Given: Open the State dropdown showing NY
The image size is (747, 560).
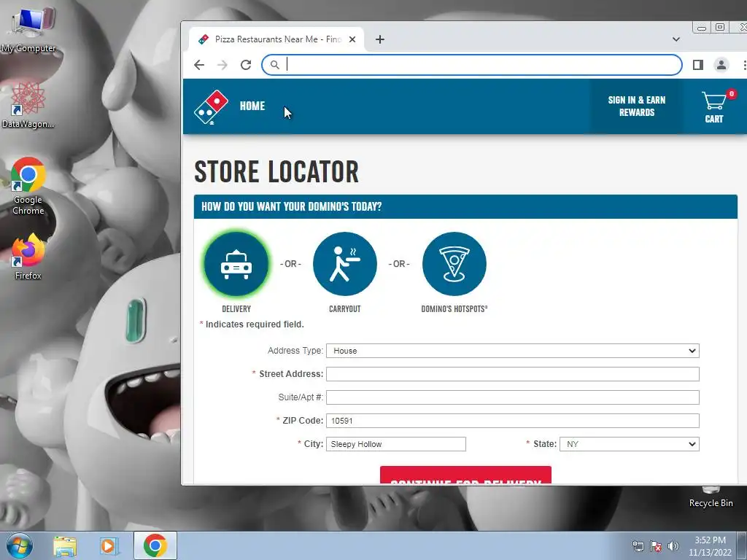Looking at the screenshot, I should (x=630, y=444).
